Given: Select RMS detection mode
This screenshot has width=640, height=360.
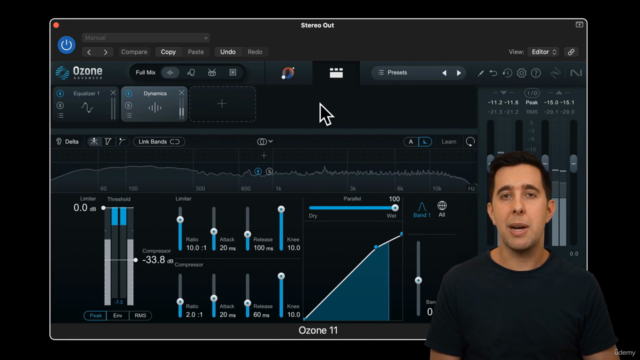Looking at the screenshot, I should tap(140, 316).
